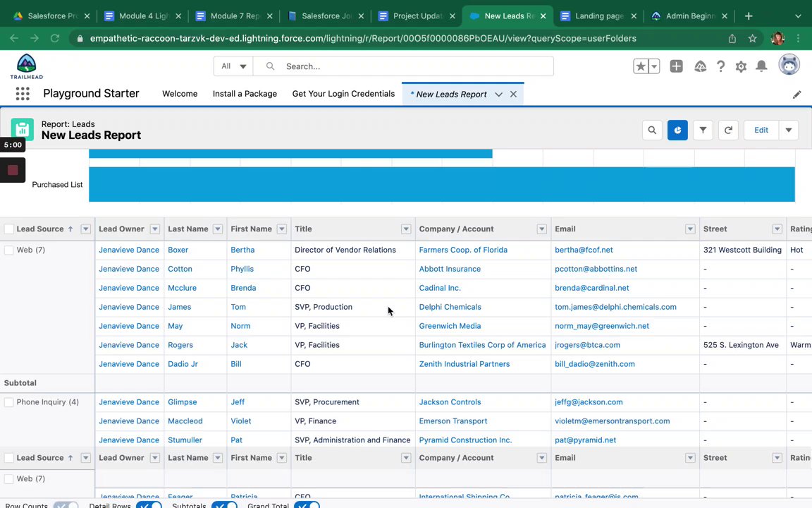This screenshot has width=812, height=508.
Task: Click the Trailhead guidance cloud icon
Action: point(700,66)
